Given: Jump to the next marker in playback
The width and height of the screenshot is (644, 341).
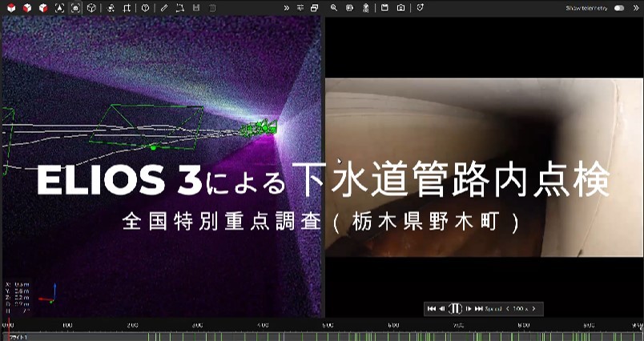Looking at the screenshot, I should click(478, 309).
